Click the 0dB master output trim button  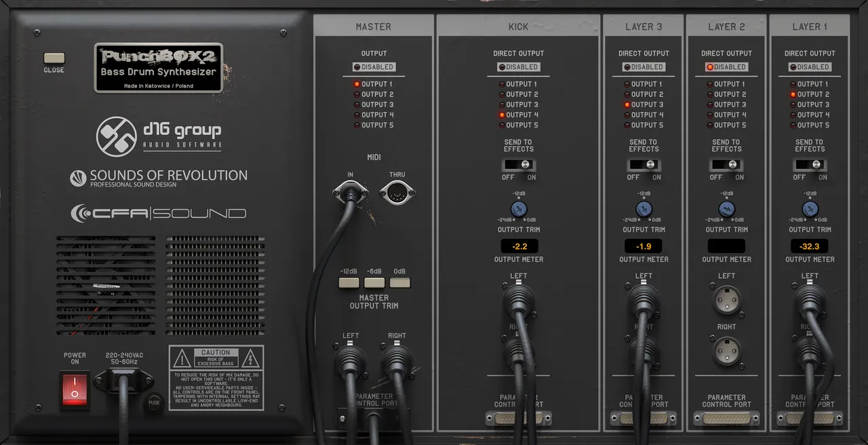[x=400, y=283]
